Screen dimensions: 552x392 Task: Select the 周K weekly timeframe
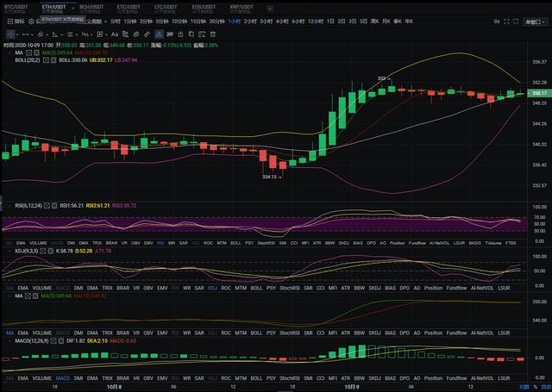375,22
